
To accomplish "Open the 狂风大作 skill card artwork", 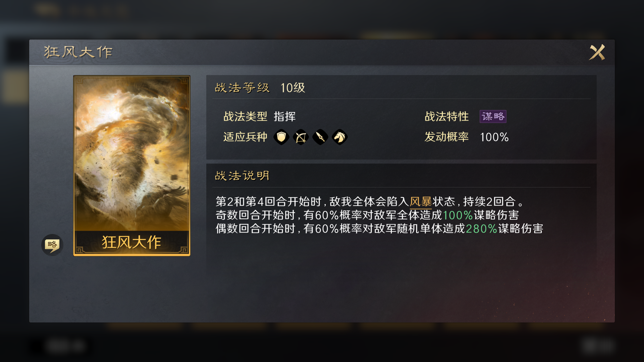I will pyautogui.click(x=132, y=154).
